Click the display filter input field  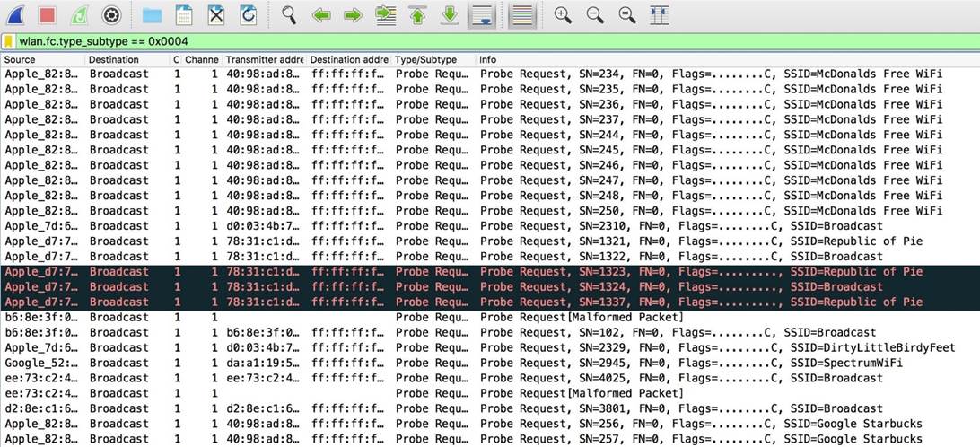pos(449,41)
